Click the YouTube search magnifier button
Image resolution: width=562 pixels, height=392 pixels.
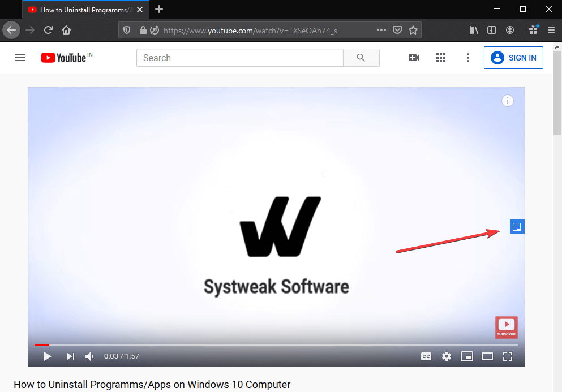(x=361, y=58)
